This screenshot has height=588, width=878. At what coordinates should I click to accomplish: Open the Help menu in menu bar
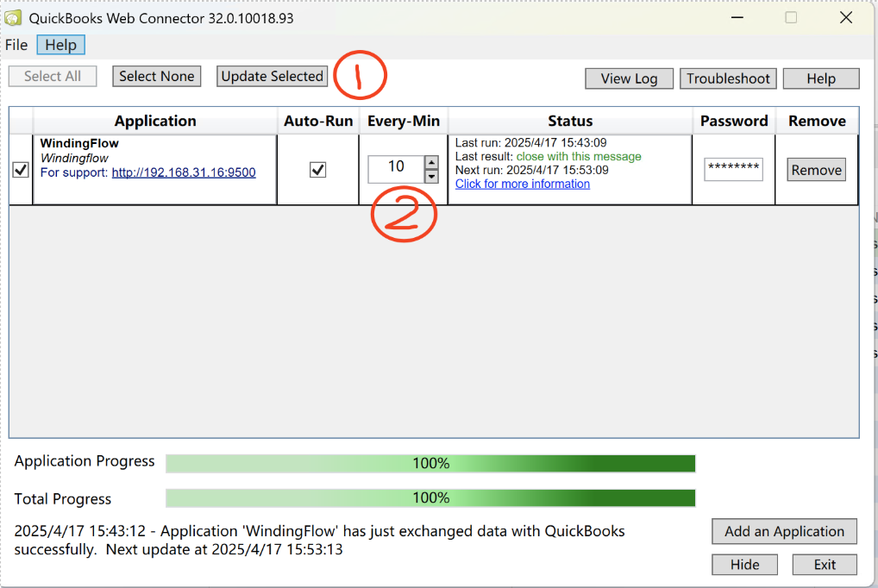[x=60, y=45]
